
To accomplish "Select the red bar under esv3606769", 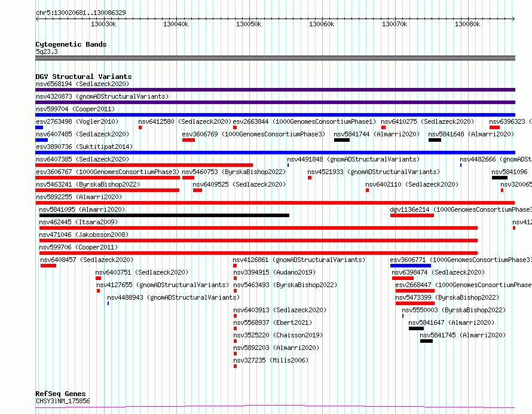I will [189, 140].
